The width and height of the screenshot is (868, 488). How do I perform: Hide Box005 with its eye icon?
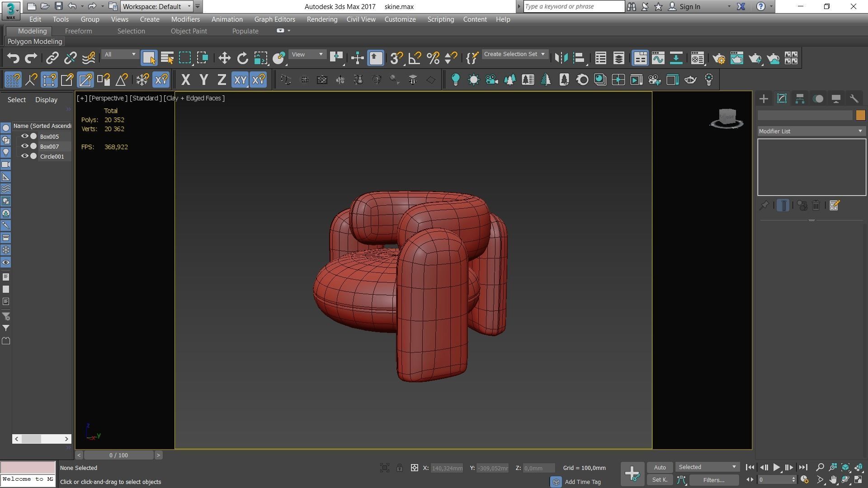[x=25, y=136]
